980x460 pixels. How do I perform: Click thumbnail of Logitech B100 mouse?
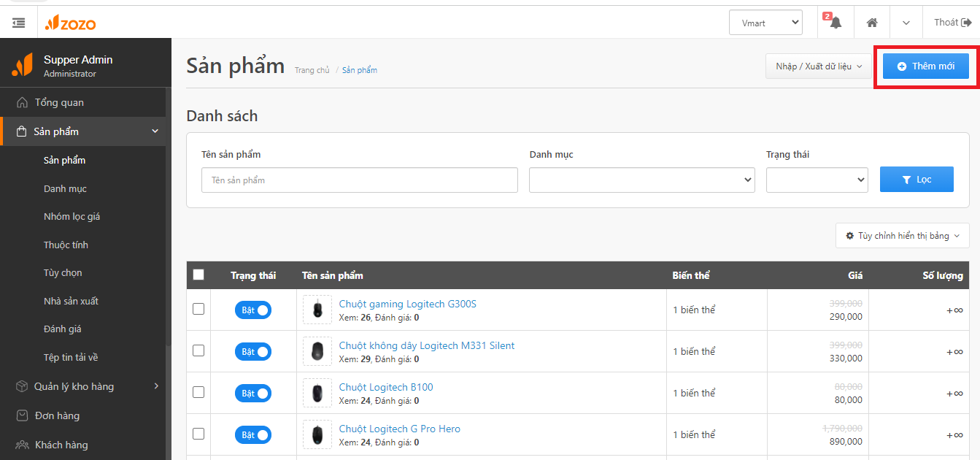tap(317, 394)
